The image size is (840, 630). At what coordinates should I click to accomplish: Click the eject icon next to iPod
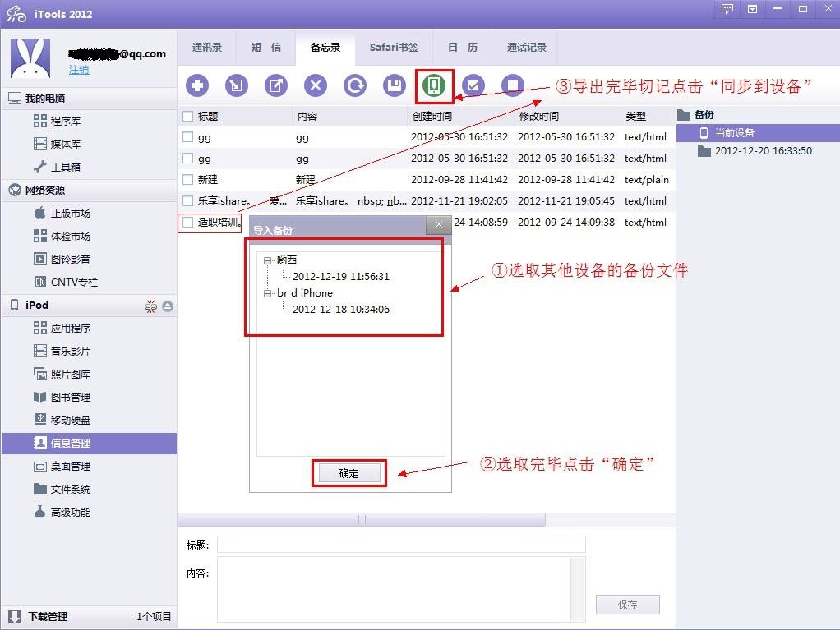pyautogui.click(x=168, y=306)
